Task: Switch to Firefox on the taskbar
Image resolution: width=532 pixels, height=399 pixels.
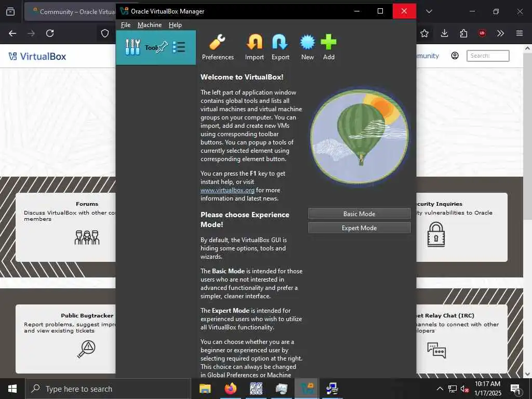Action: pos(230,389)
